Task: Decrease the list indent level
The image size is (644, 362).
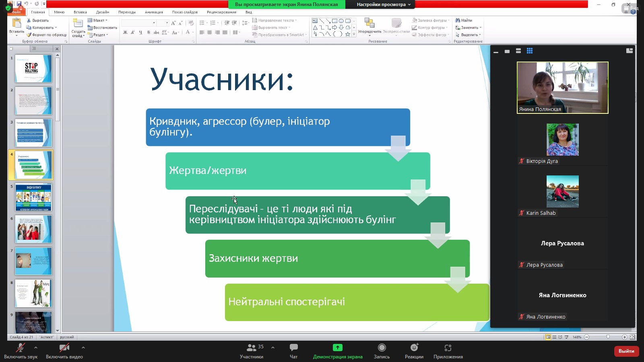Action: tap(228, 23)
